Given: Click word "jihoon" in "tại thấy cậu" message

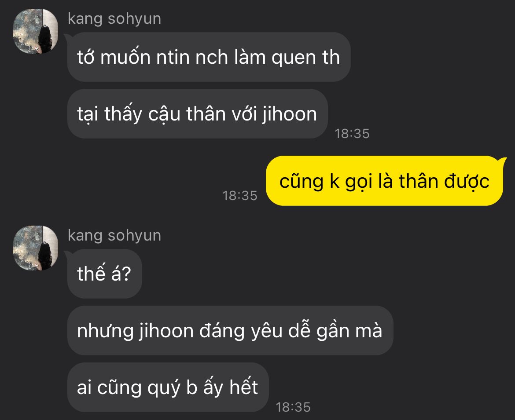Looking at the screenshot, I should (289, 114).
